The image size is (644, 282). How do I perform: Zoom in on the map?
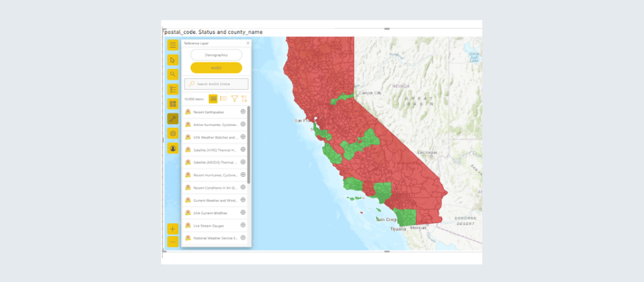[x=173, y=228]
